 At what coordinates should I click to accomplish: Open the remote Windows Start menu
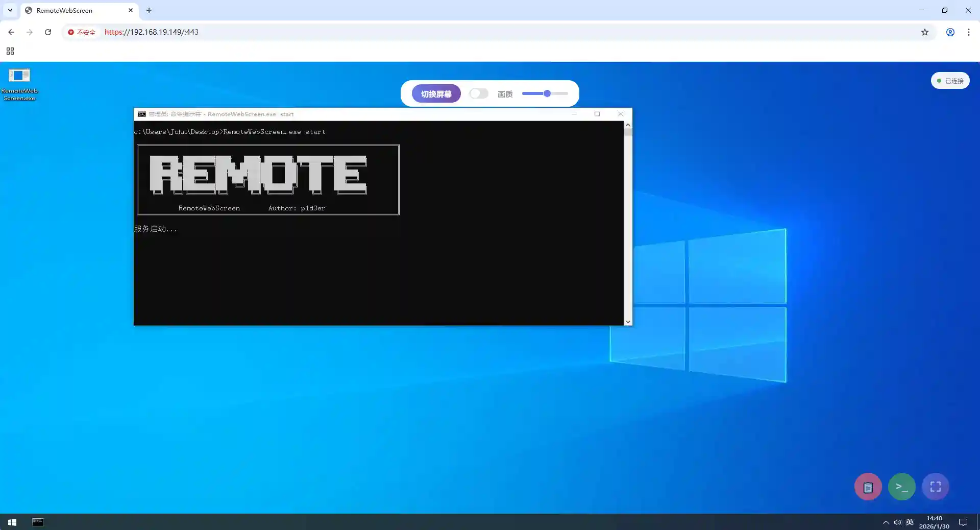pos(12,522)
